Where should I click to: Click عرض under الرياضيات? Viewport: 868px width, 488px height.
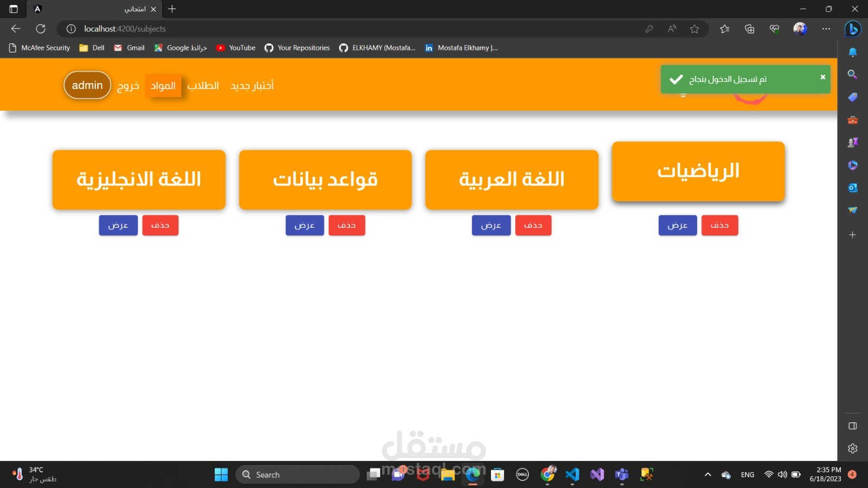678,225
